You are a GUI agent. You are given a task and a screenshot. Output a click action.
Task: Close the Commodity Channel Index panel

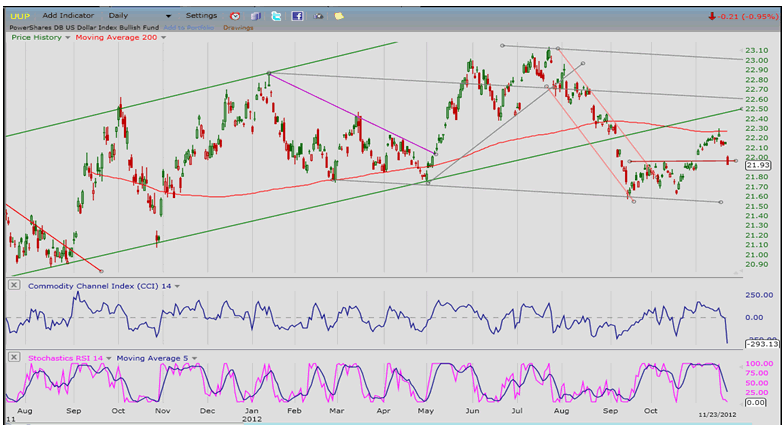tap(13, 286)
